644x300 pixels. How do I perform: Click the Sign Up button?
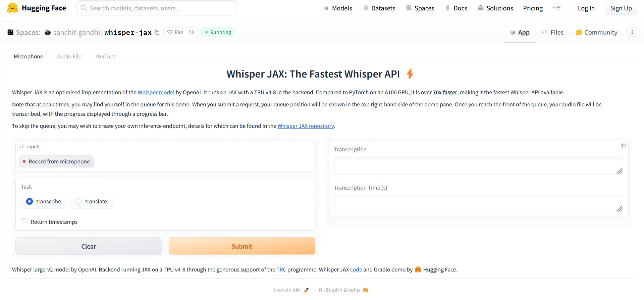621,8
